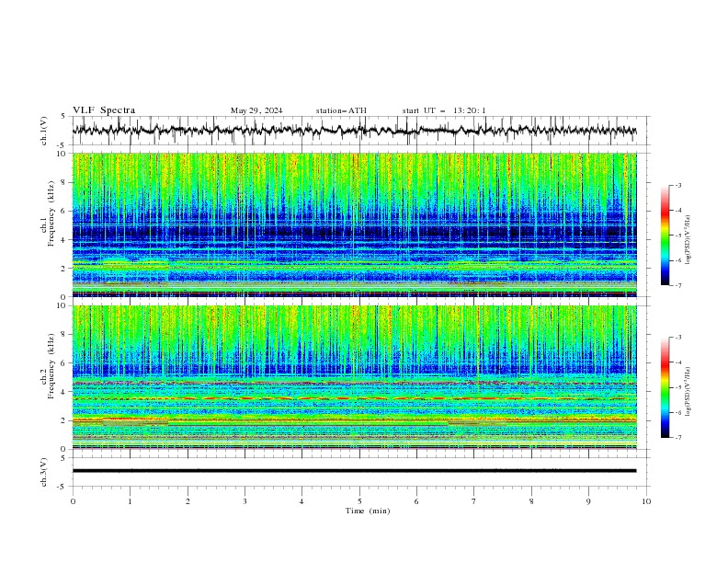Click the time axis tick label '0'
The image size is (728, 563).
[x=73, y=501]
